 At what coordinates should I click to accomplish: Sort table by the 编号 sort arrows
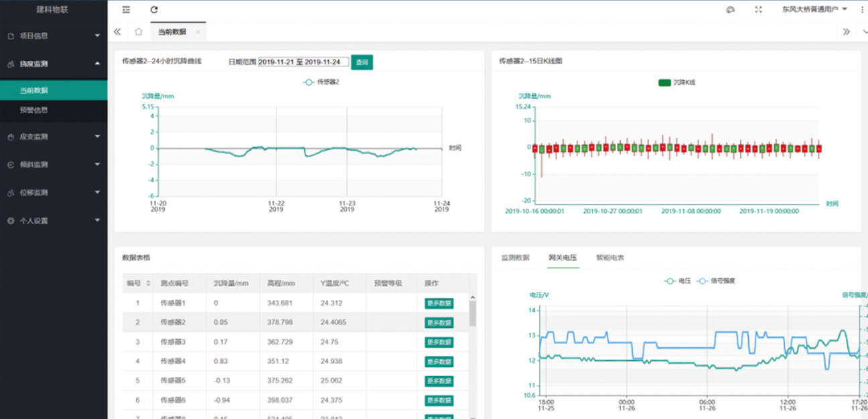pos(148,283)
